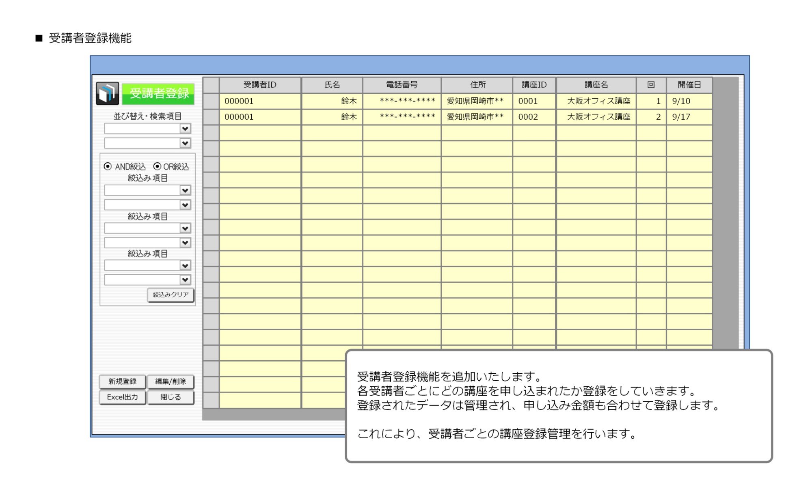Click the 編集/削除 button

pyautogui.click(x=171, y=381)
